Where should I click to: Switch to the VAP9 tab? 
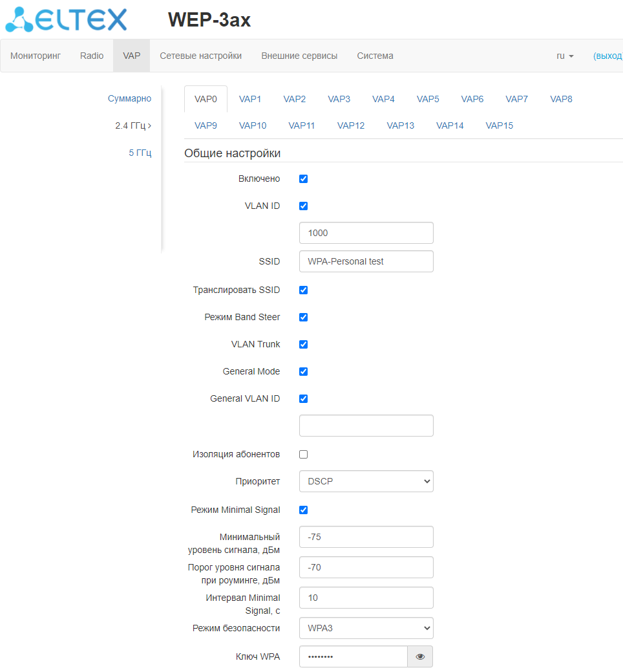pyautogui.click(x=206, y=125)
